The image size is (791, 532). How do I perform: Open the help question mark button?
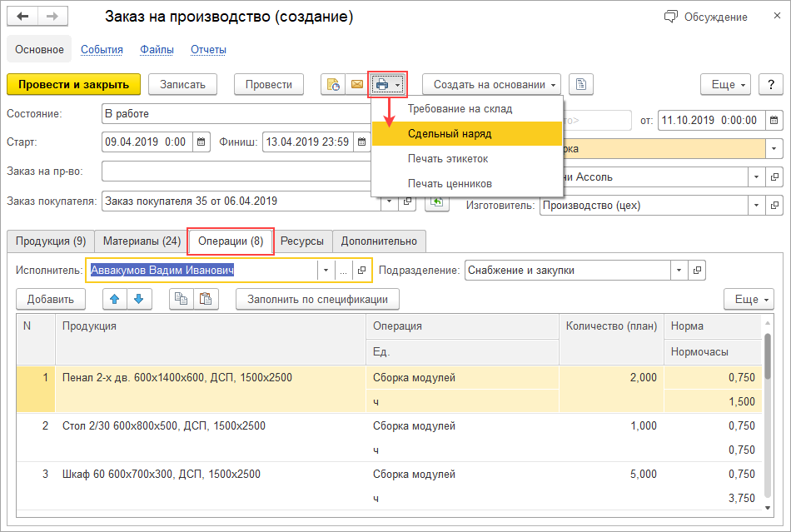coord(770,84)
